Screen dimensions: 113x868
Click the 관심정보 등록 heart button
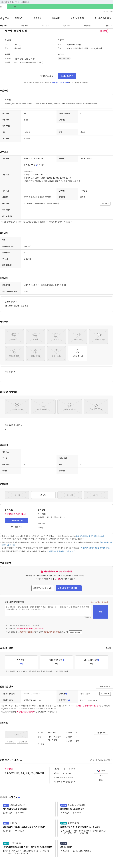[46, 76]
